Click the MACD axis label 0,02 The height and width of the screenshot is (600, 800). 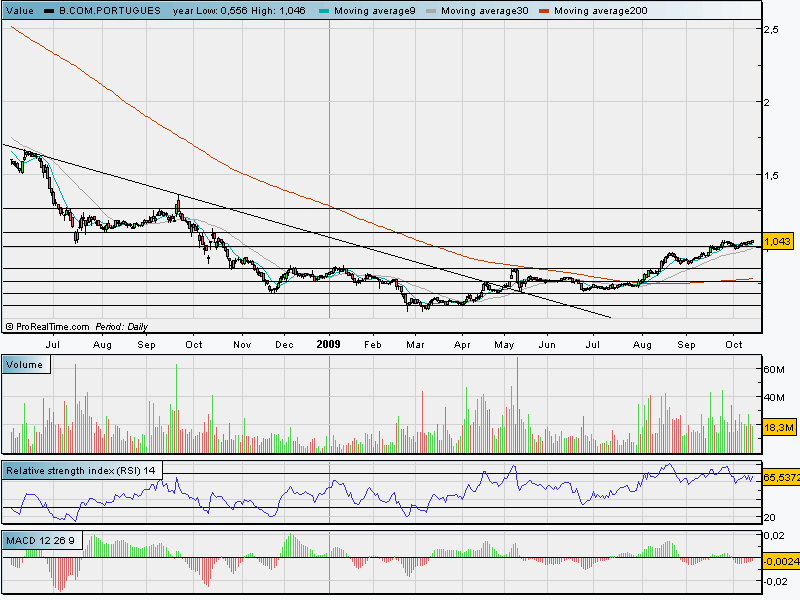click(x=774, y=535)
